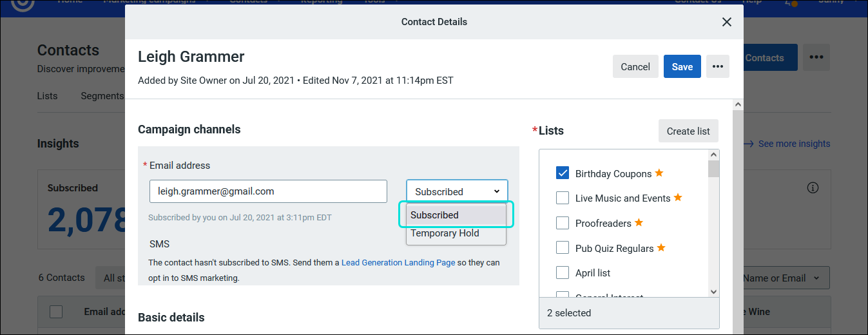Click the Subscribed by you timestamp text
The width and height of the screenshot is (868, 335).
tap(240, 218)
